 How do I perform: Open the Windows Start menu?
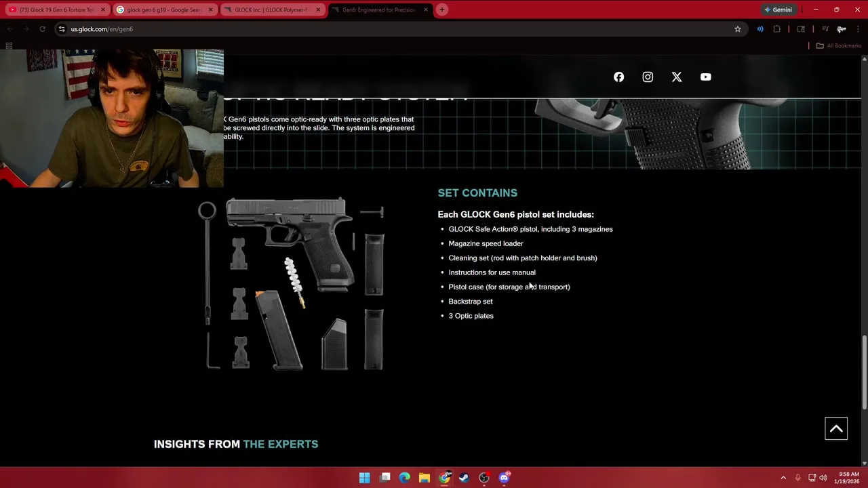(x=364, y=478)
